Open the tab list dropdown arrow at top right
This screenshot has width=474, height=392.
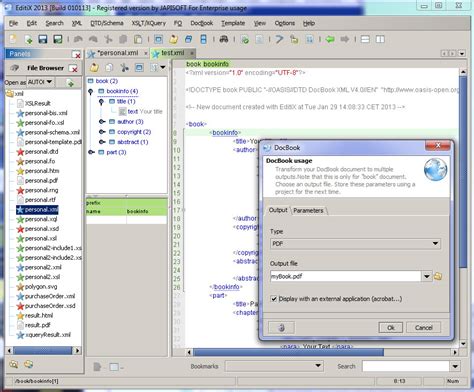462,53
